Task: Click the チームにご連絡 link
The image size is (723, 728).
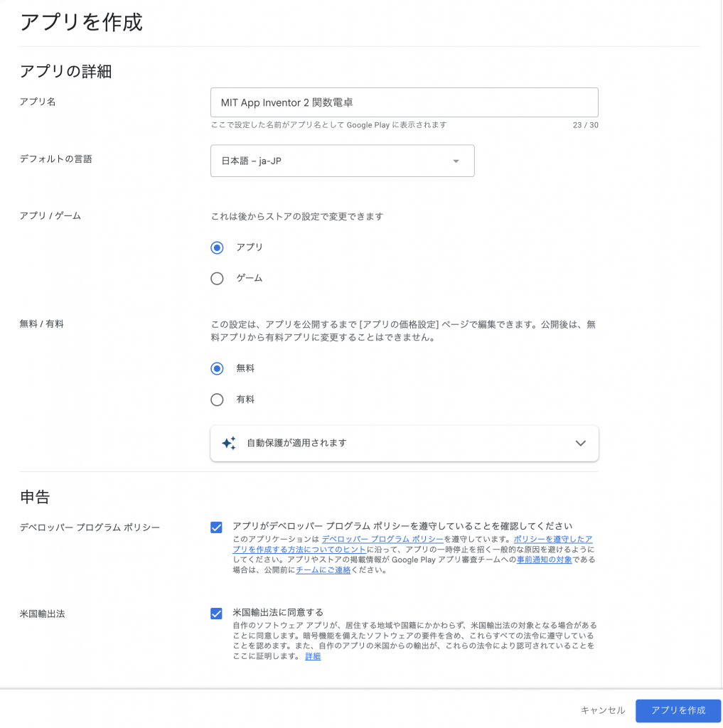Action: coord(323,570)
